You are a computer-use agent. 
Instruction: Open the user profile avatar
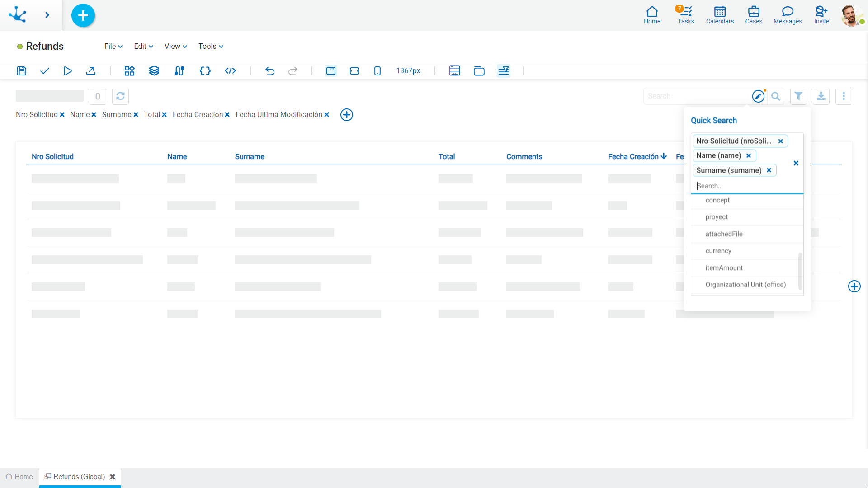point(851,15)
